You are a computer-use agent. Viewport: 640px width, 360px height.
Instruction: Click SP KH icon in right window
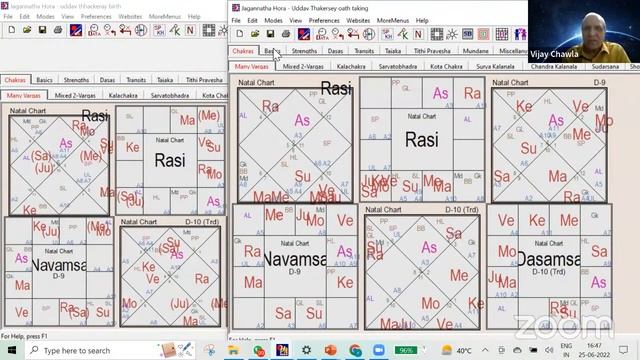[x=387, y=34]
